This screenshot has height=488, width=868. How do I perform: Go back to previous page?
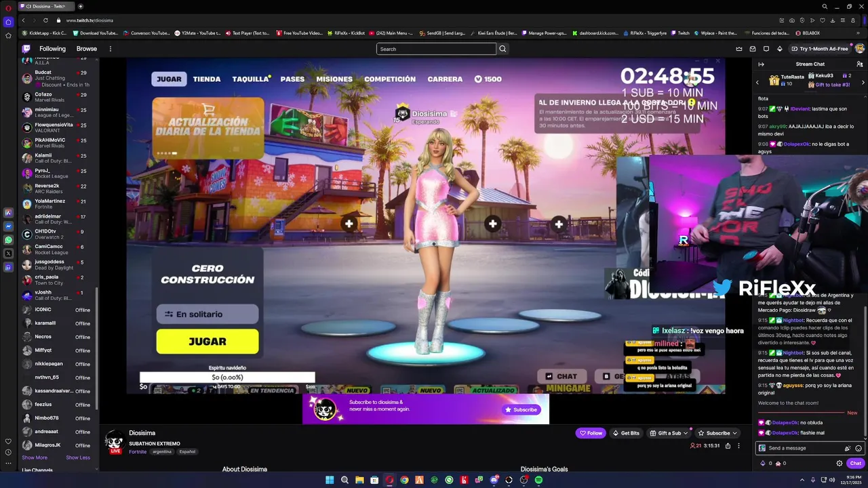coord(23,20)
